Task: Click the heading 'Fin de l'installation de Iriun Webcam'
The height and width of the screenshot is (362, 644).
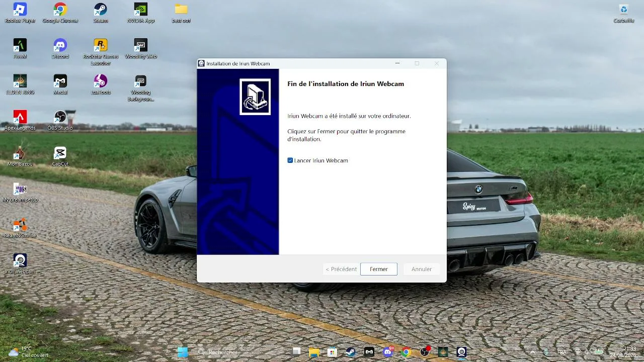Action: click(346, 84)
